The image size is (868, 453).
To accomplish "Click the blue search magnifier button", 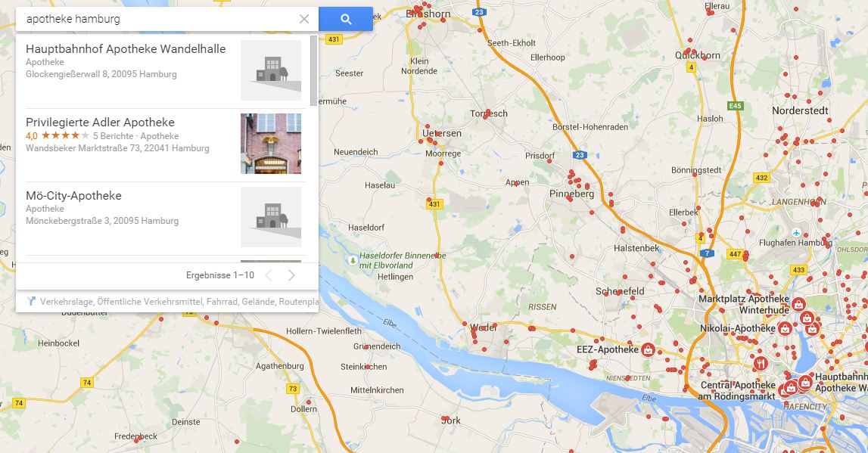I will pos(346,20).
